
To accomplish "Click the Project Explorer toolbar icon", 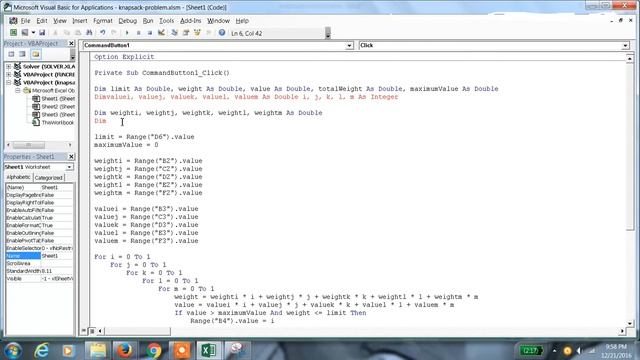I will pyautogui.click(x=174, y=33).
